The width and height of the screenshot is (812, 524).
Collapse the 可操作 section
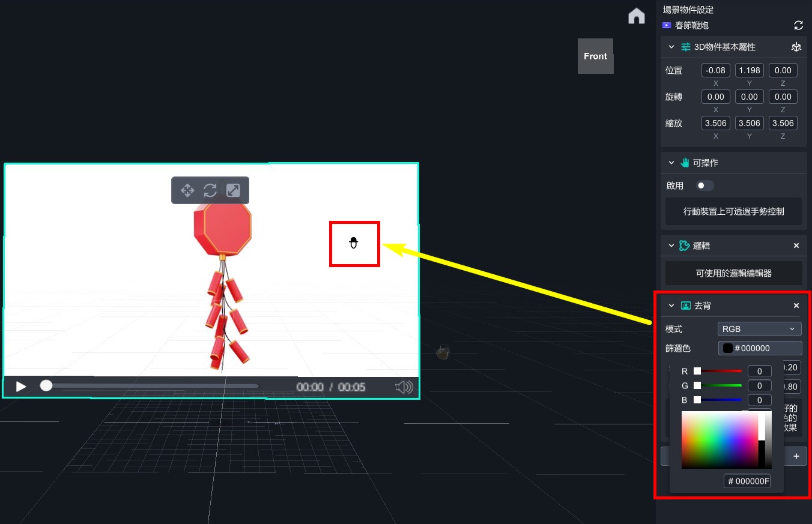(x=671, y=163)
